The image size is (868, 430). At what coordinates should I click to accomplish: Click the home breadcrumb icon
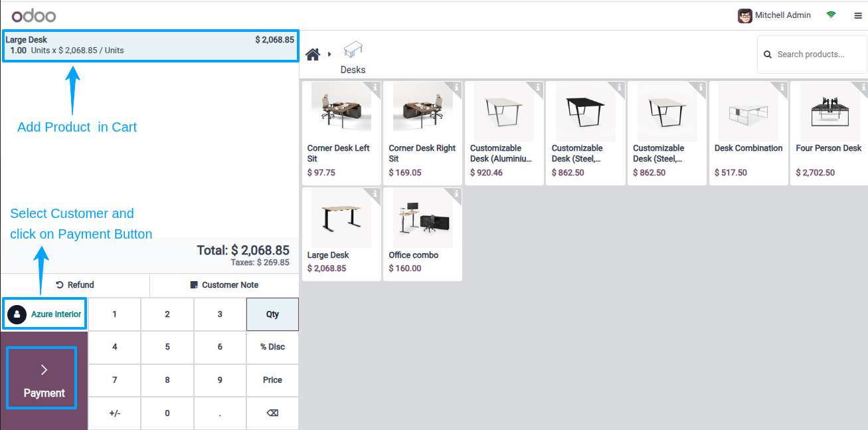(312, 54)
